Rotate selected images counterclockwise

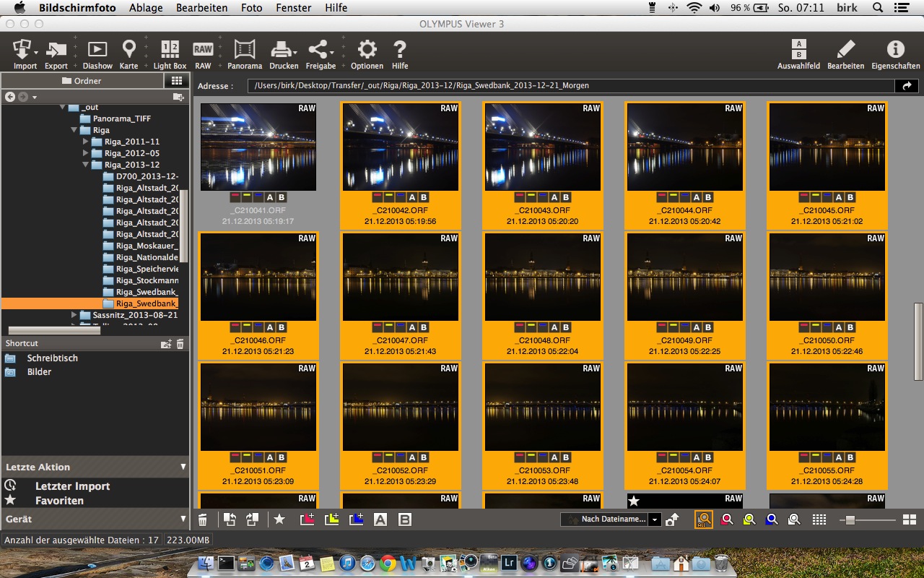230,519
